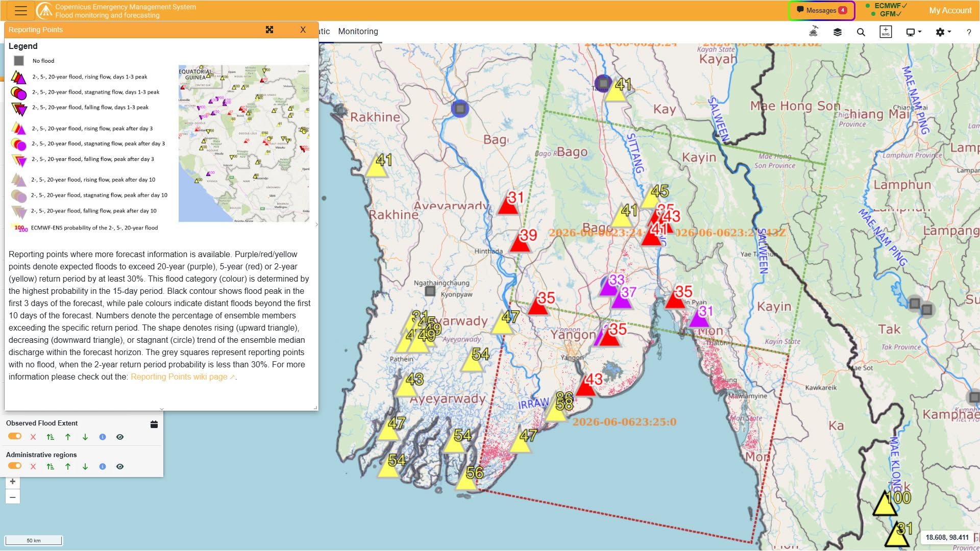Click the 50 km scale bar

[34, 540]
